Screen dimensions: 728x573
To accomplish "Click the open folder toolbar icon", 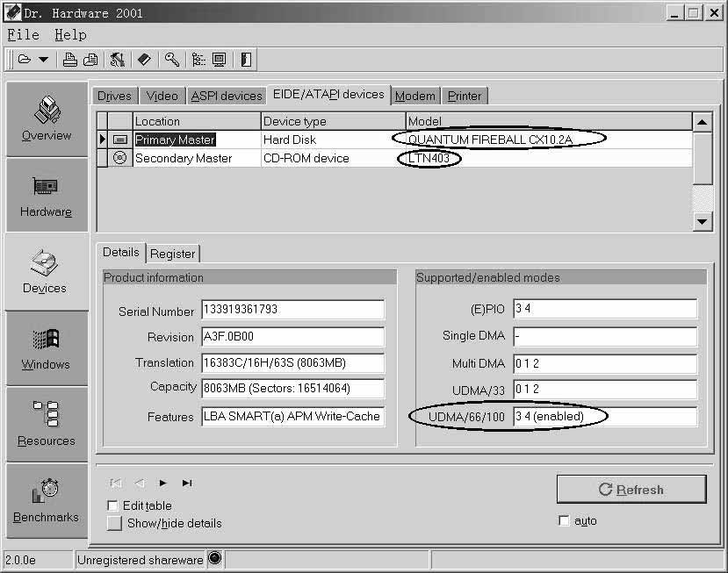I will [24, 60].
